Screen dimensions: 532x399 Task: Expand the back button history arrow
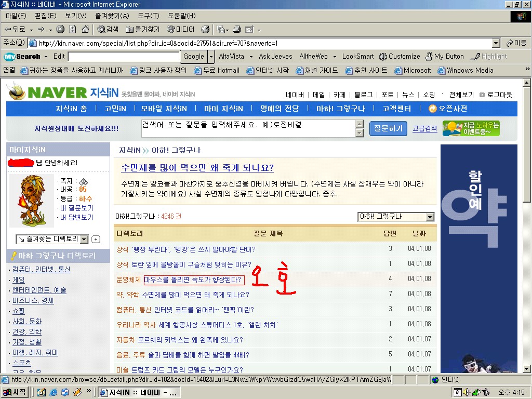pyautogui.click(x=31, y=30)
